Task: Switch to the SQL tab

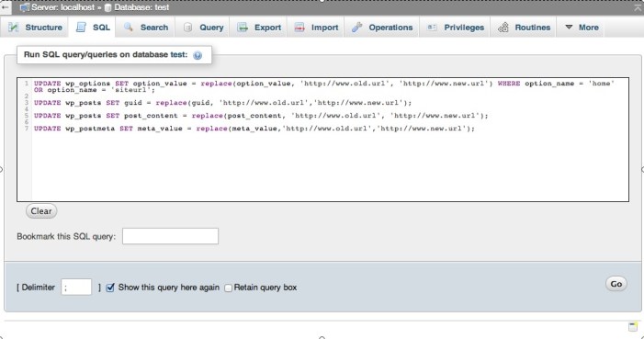Action: coord(93,28)
